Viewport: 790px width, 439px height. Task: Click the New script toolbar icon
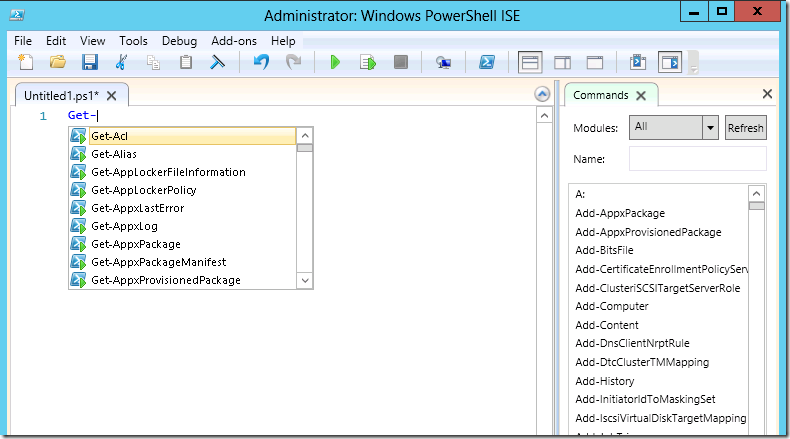tap(26, 62)
